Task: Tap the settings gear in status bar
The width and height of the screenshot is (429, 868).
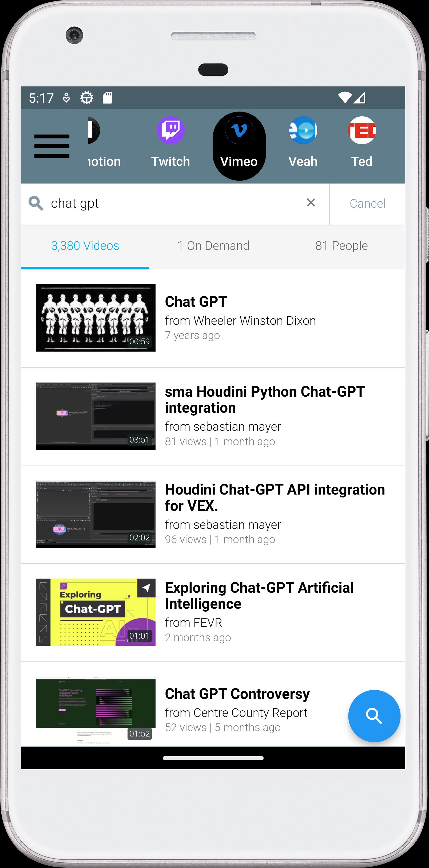Action: click(x=87, y=98)
